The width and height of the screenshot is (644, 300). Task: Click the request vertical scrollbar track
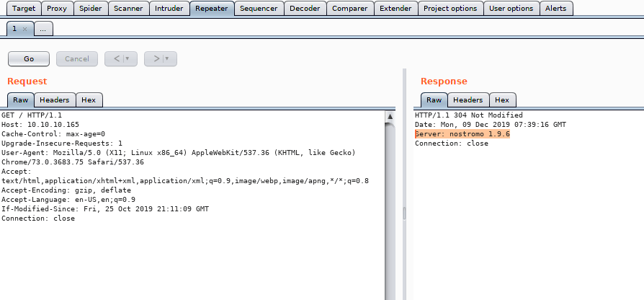click(390, 211)
